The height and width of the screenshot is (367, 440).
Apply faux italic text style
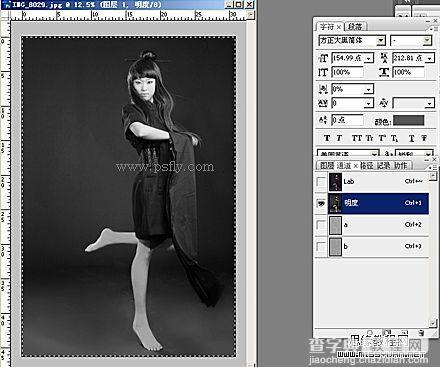(339, 138)
